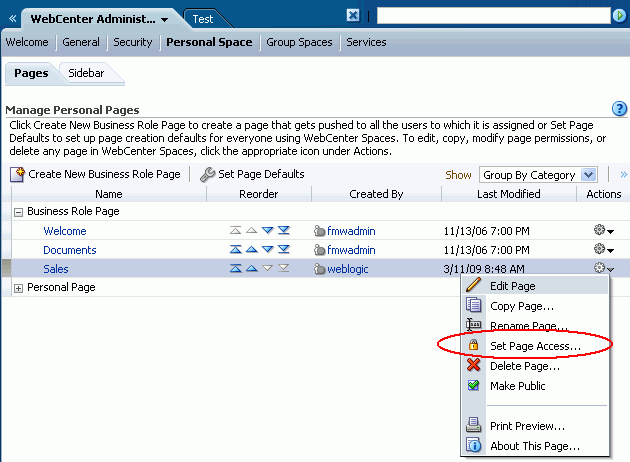Click the green search go button
Screen dimensions: 630x462
pyautogui.click(x=619, y=16)
